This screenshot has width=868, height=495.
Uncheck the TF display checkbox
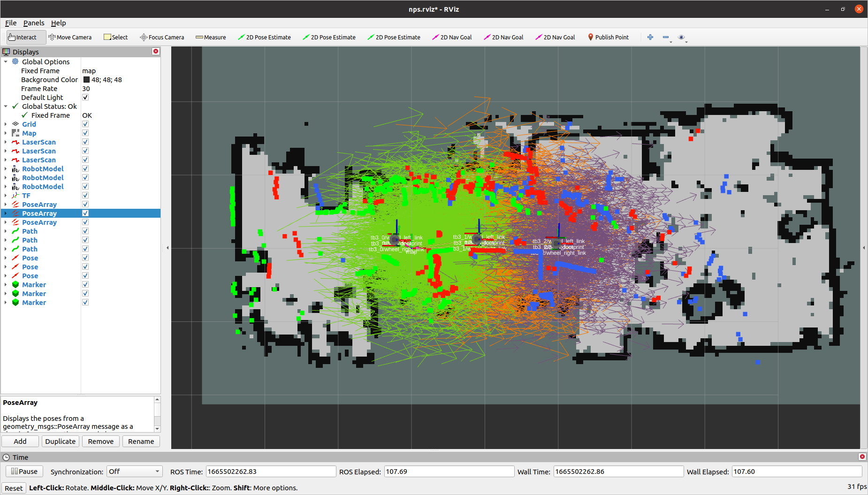(85, 196)
